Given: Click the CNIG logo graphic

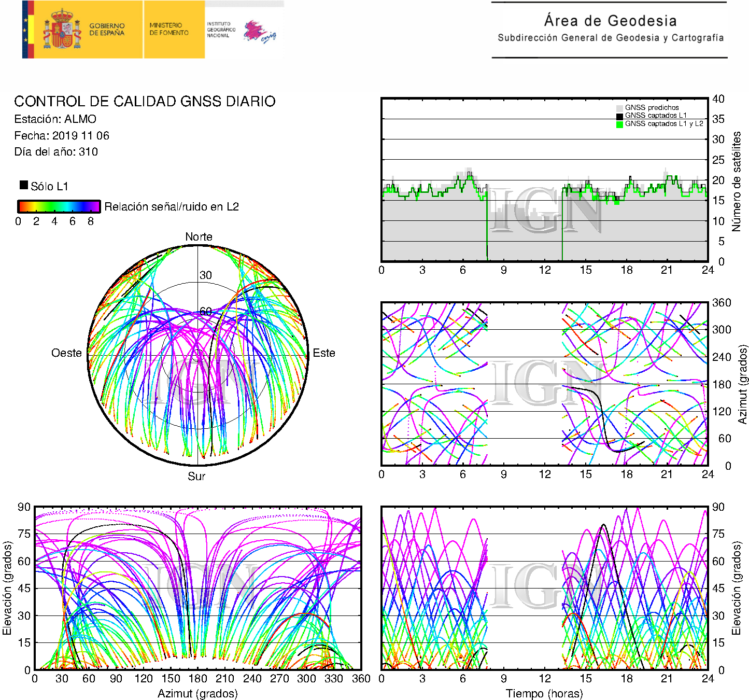Looking at the screenshot, I should [x=260, y=32].
